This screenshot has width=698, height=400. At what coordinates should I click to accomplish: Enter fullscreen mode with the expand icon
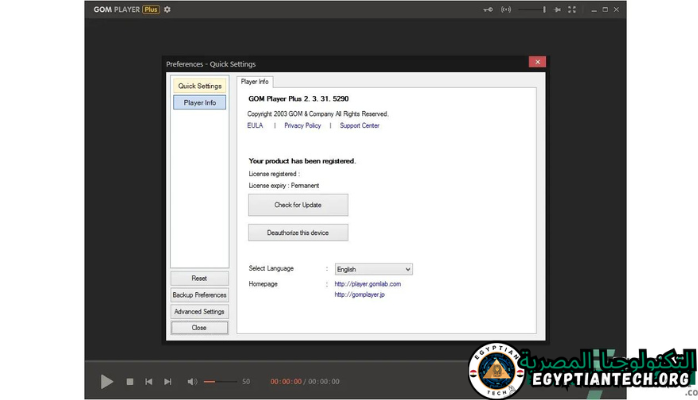click(572, 10)
